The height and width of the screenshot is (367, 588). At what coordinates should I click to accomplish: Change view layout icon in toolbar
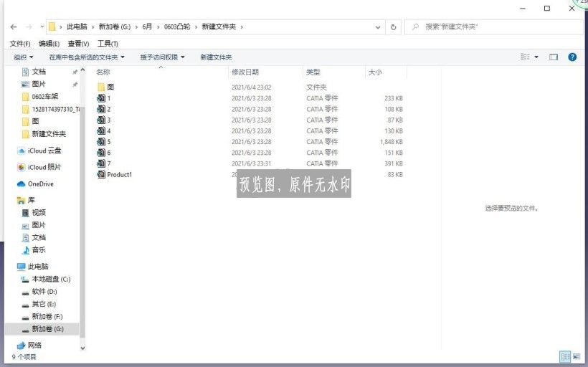click(x=526, y=57)
